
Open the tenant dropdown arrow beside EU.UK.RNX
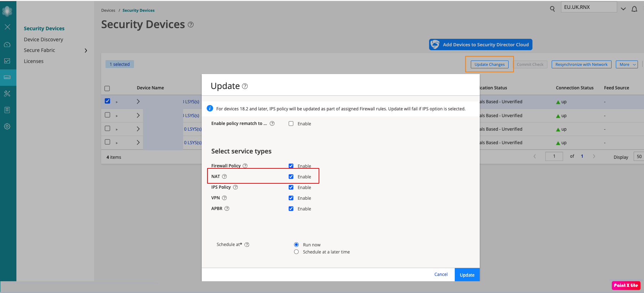pyautogui.click(x=623, y=9)
